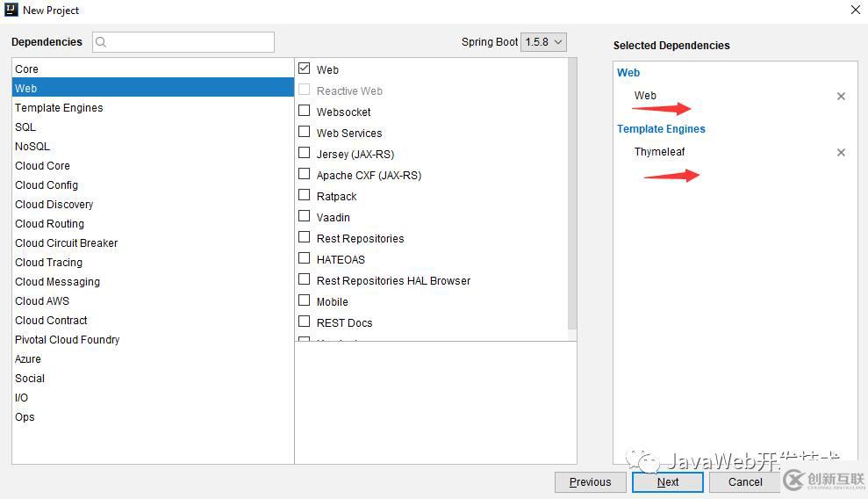This screenshot has height=499, width=868.
Task: Click the IntelliJ logo in title bar
Action: 11,10
